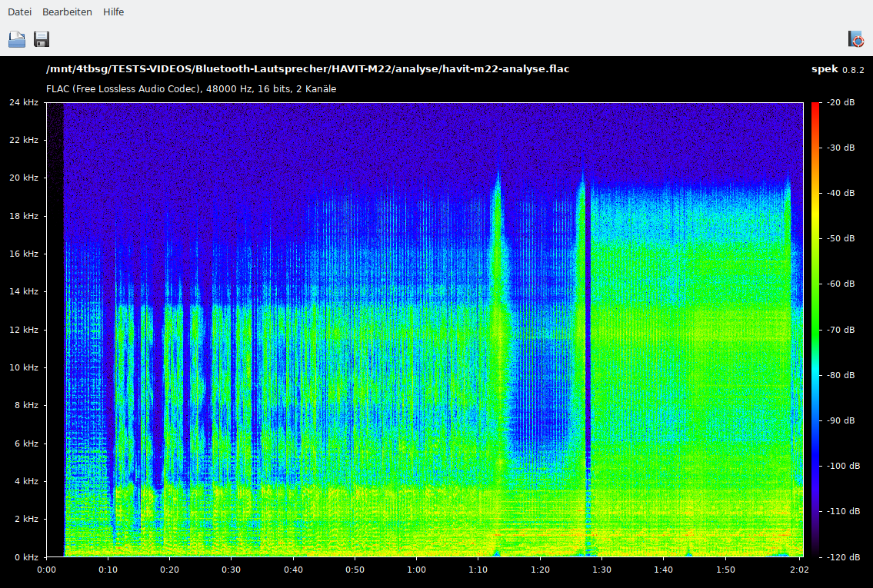Viewport: 873px width, 588px height.
Task: Click the -80 dB scale label
Action: 841,375
